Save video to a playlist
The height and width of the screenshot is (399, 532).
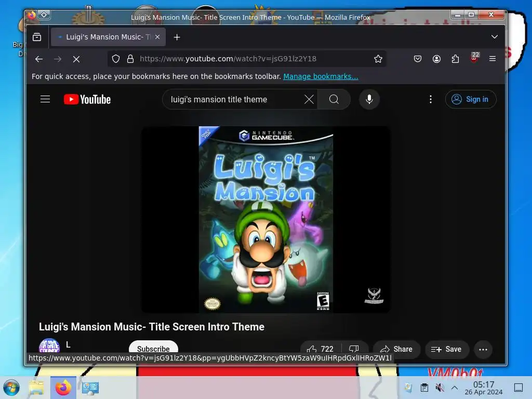447,349
